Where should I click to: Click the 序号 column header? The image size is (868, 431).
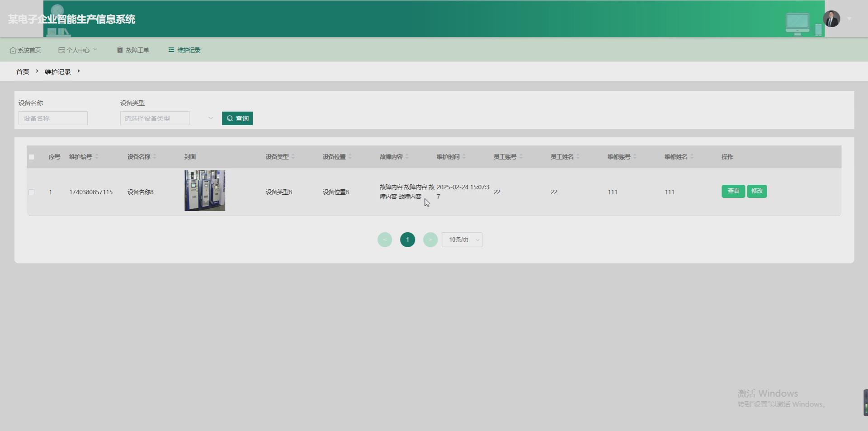click(54, 157)
